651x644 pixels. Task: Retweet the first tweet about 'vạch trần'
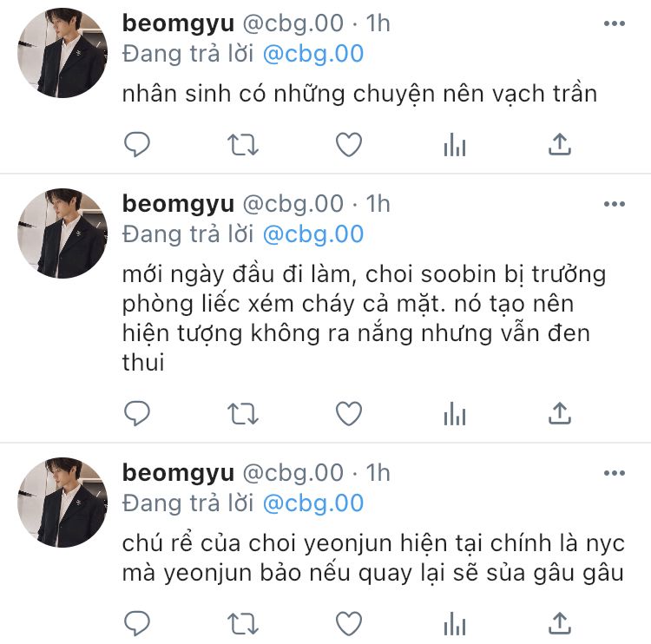[243, 144]
